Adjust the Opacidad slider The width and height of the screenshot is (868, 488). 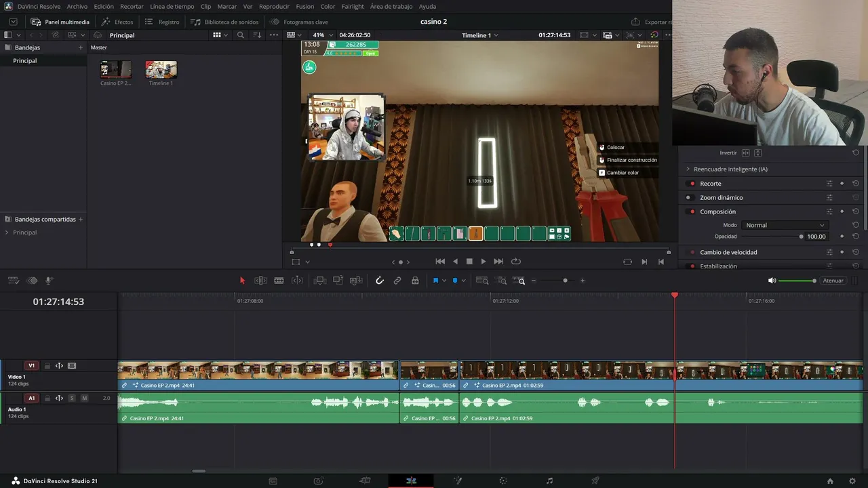click(x=771, y=237)
